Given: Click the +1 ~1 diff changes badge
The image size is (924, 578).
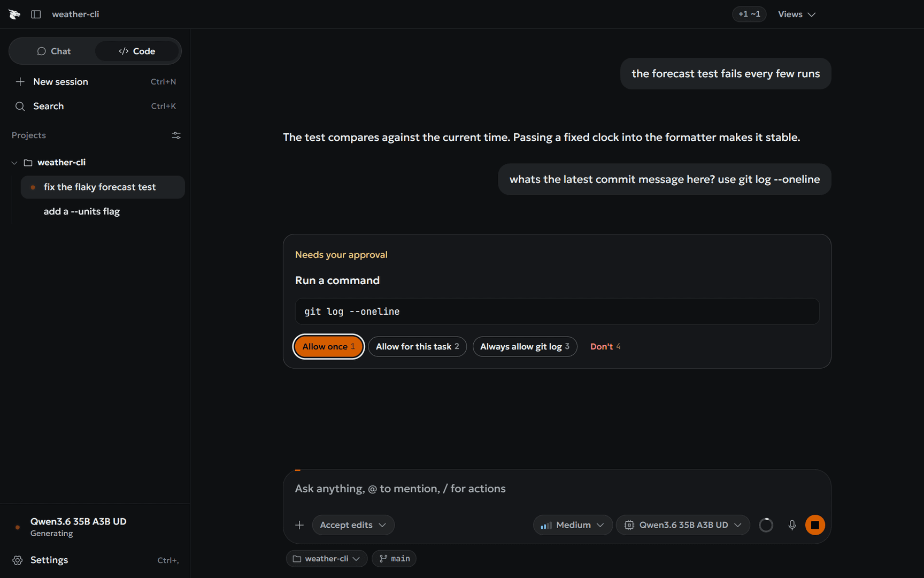Looking at the screenshot, I should click(x=749, y=14).
